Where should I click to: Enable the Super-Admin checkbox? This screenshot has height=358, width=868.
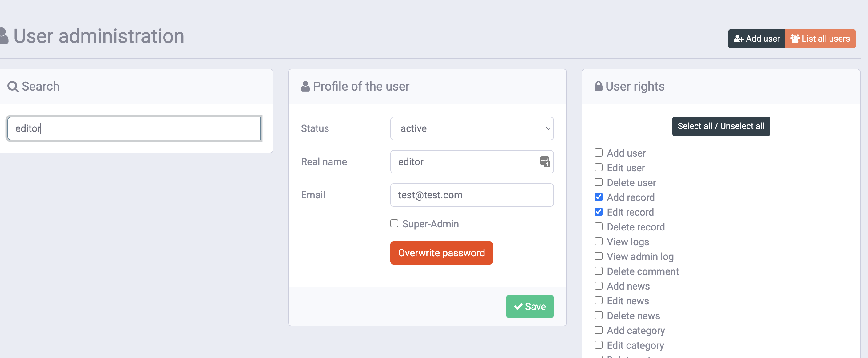[x=394, y=223]
